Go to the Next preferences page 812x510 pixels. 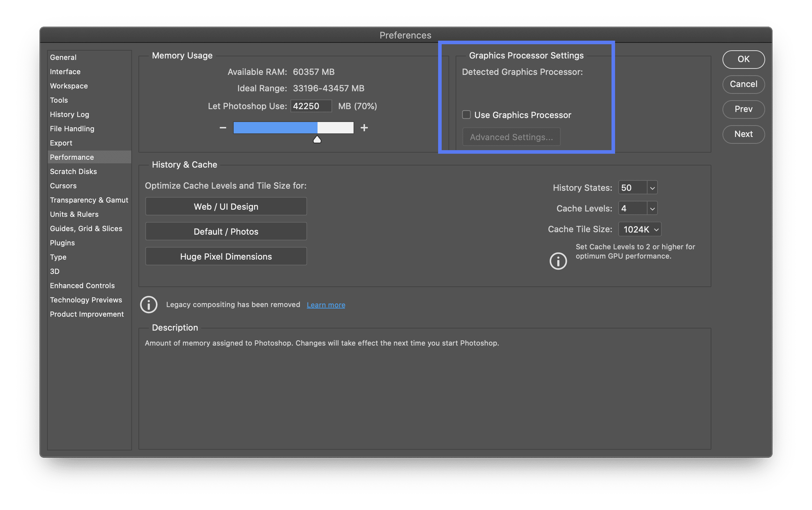coord(744,134)
